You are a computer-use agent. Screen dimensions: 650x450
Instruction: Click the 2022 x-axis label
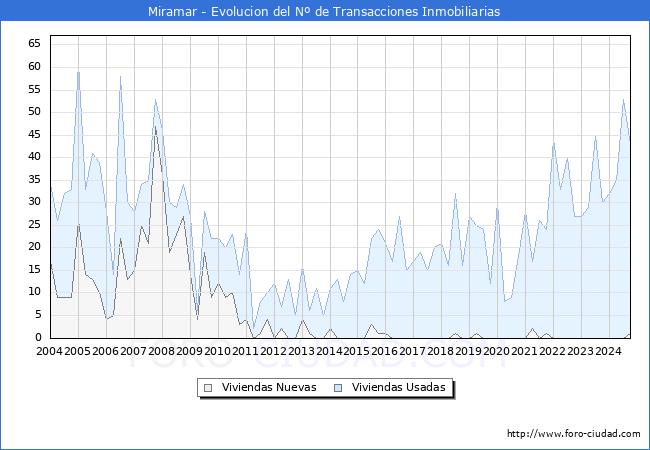(553, 351)
